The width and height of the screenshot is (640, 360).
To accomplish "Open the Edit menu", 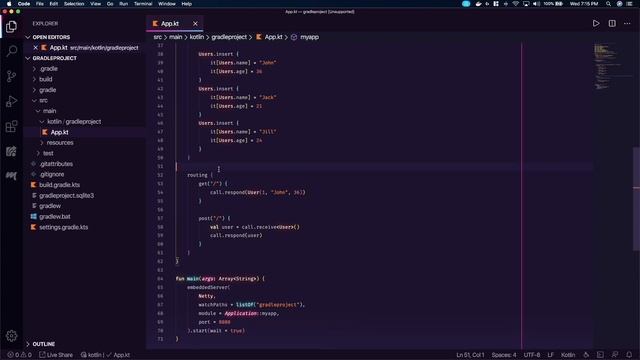I will tap(53, 4).
